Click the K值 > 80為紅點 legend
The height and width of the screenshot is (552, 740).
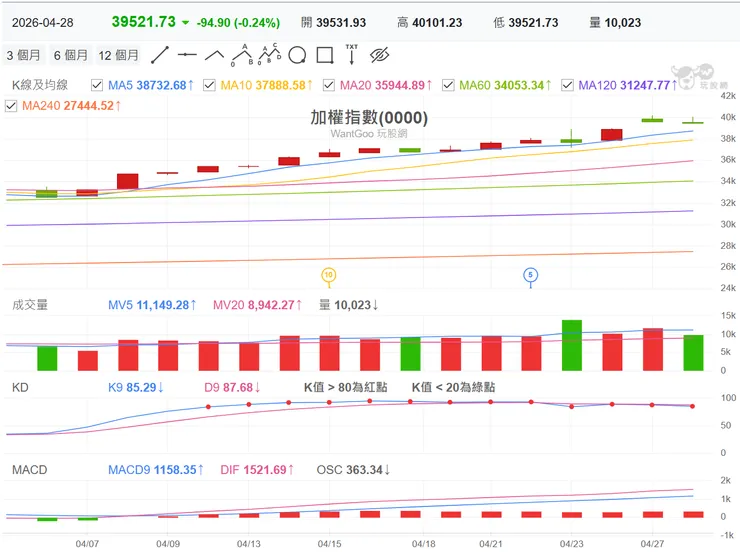click(345, 387)
